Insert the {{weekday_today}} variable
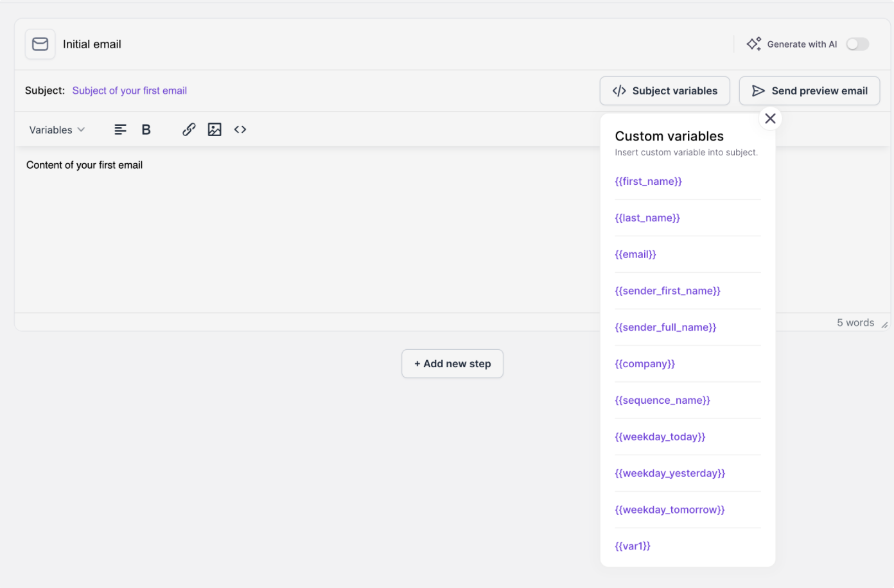Screen dimensions: 894x588 660,437
